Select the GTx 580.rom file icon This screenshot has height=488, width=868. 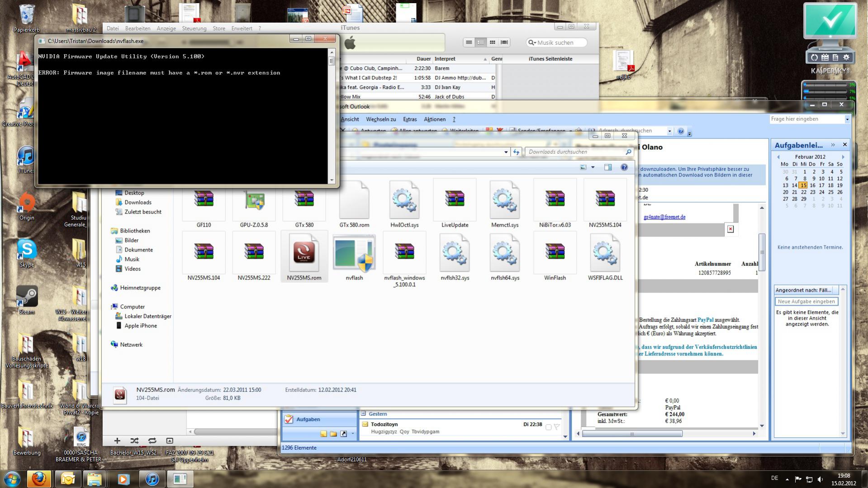pyautogui.click(x=354, y=201)
